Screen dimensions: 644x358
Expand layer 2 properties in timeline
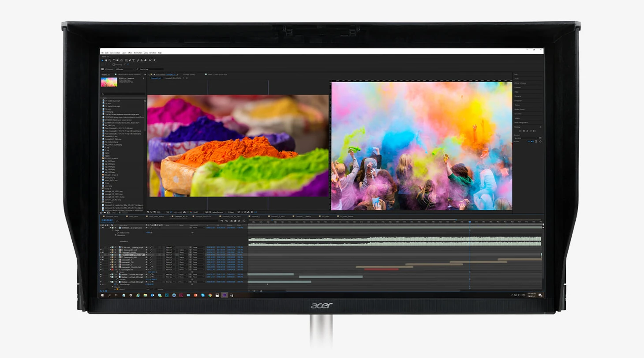coord(110,248)
